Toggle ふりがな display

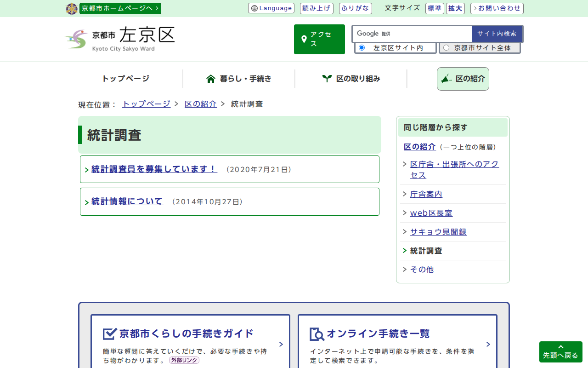[x=355, y=8]
